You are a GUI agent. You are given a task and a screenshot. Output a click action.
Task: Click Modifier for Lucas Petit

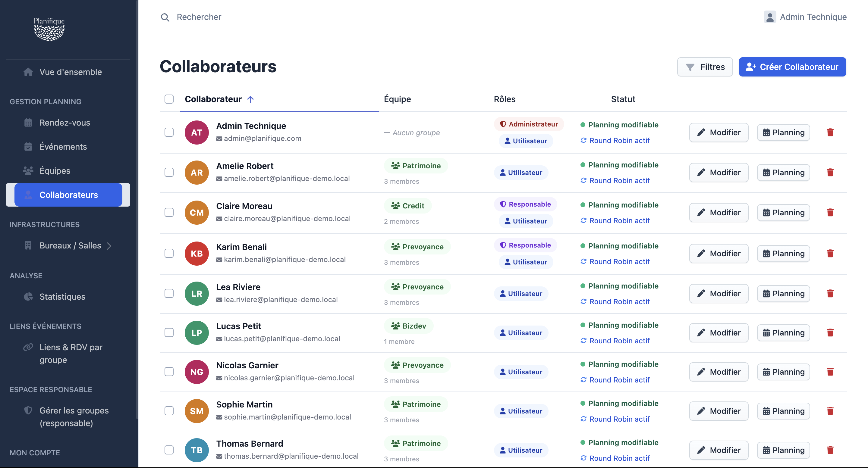(719, 333)
